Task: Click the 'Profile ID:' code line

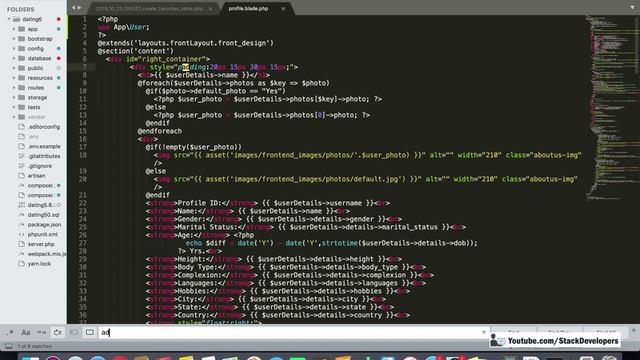Action: pos(268,203)
